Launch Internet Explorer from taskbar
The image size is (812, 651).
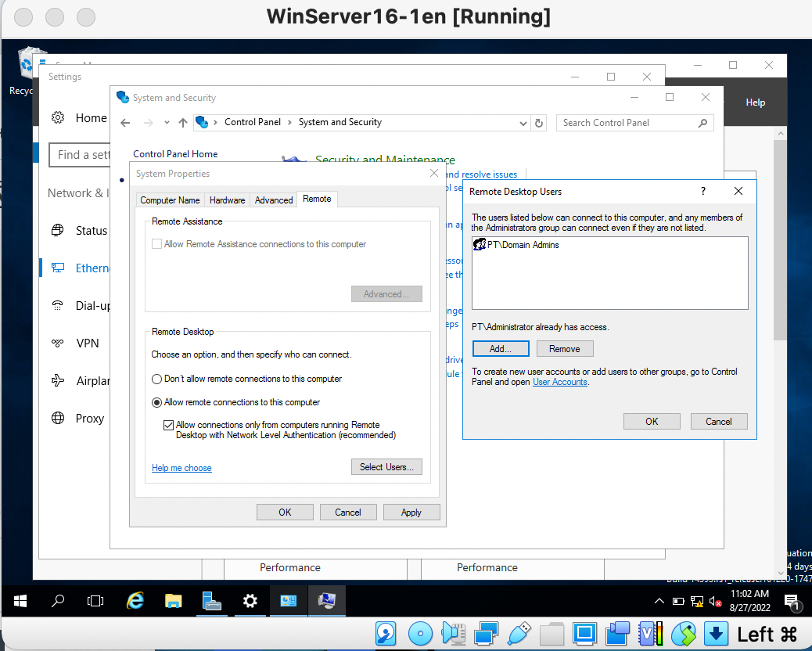pyautogui.click(x=135, y=601)
